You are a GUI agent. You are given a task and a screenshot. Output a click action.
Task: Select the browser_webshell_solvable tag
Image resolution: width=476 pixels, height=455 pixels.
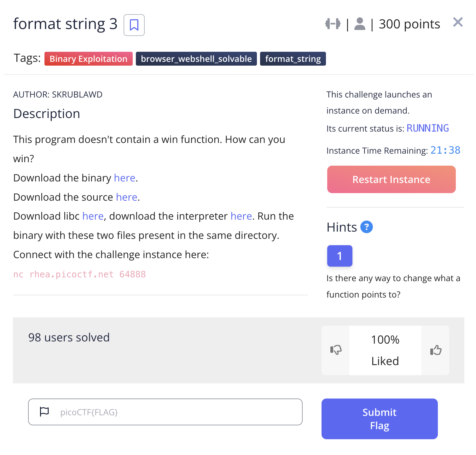coord(196,59)
